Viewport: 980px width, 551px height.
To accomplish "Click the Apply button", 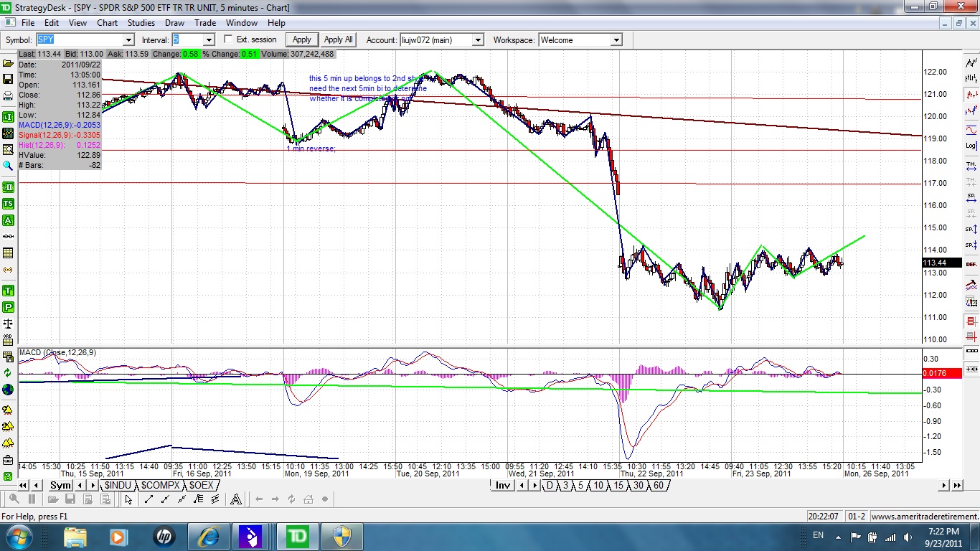I will pos(302,40).
